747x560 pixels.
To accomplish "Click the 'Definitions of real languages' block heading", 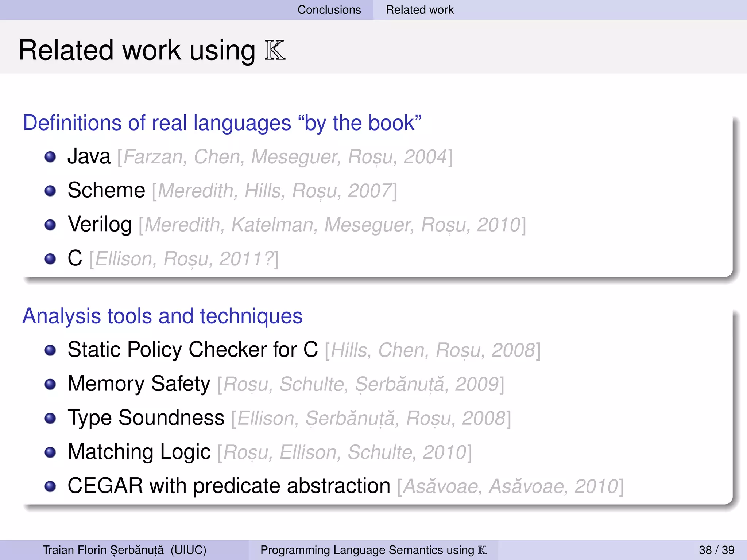I will click(x=222, y=122).
